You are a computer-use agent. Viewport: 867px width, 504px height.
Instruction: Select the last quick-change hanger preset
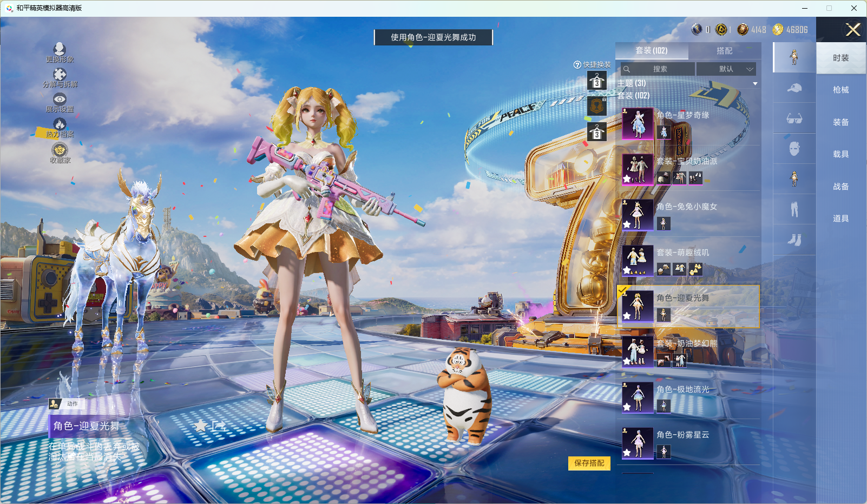597,132
